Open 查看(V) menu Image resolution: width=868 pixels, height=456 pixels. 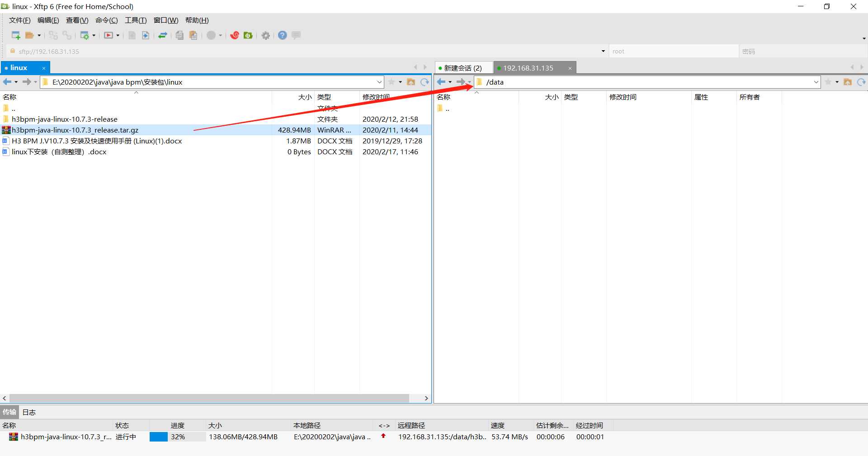pos(77,20)
